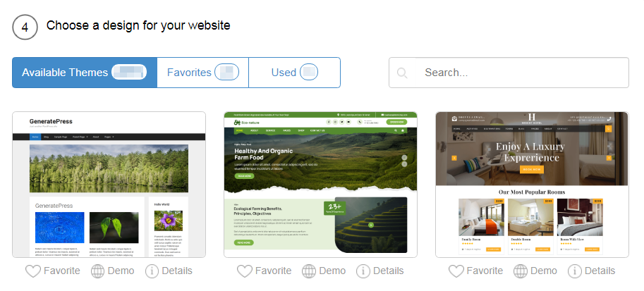Switch to the Used tab
The image size is (644, 291).
click(294, 73)
